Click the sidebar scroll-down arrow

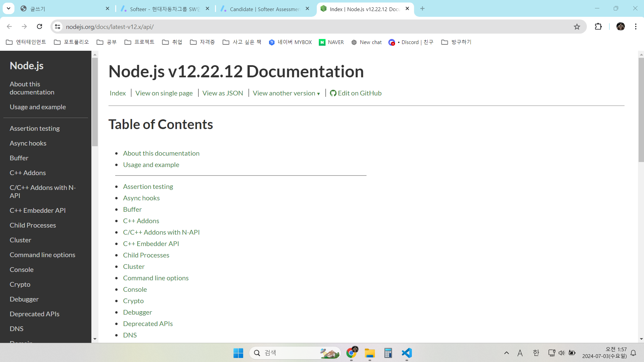click(95, 339)
